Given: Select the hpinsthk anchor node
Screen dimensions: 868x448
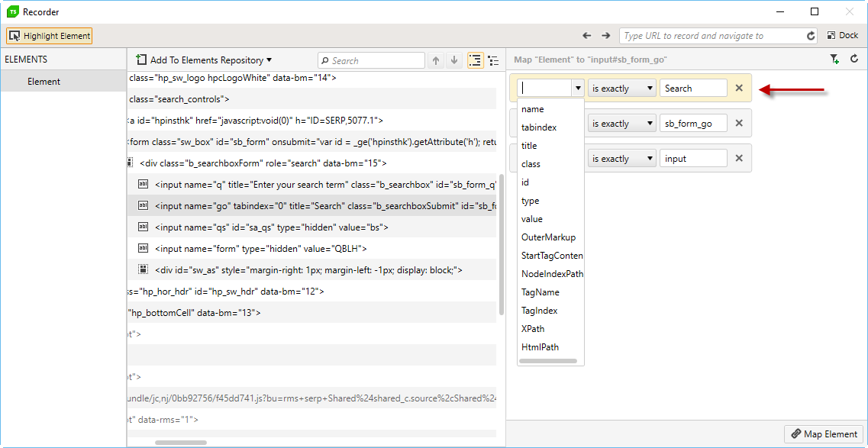Looking at the screenshot, I should pos(255,120).
